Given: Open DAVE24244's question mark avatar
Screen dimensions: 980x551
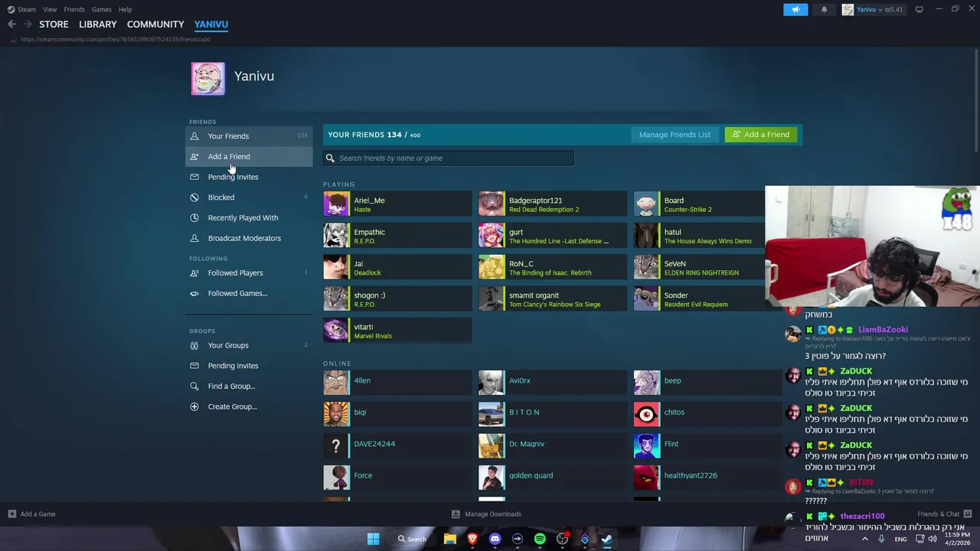Looking at the screenshot, I should pos(336,447).
